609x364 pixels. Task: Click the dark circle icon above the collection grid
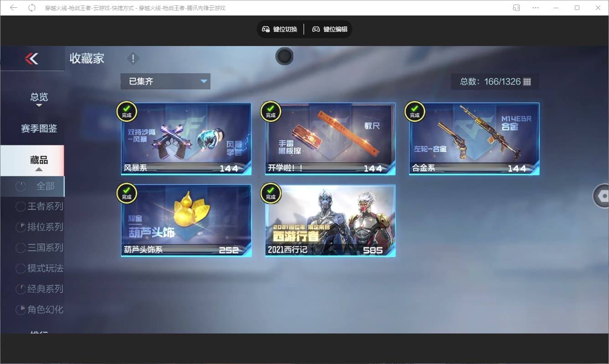[x=284, y=56]
